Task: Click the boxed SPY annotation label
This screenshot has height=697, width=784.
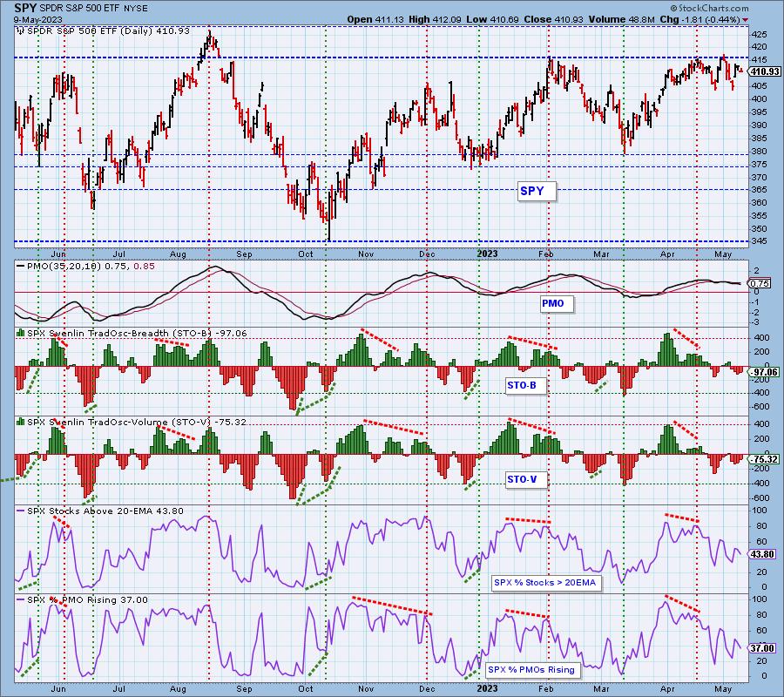Action: 536,191
